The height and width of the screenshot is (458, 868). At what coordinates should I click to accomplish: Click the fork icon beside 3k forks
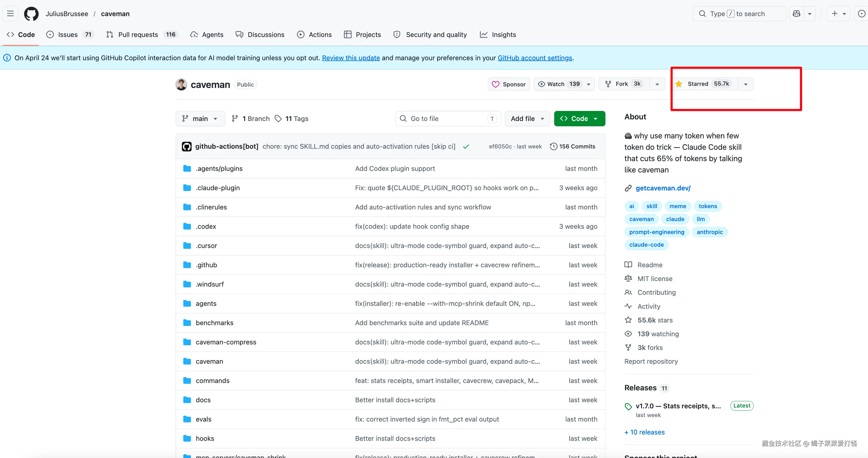tap(628, 348)
